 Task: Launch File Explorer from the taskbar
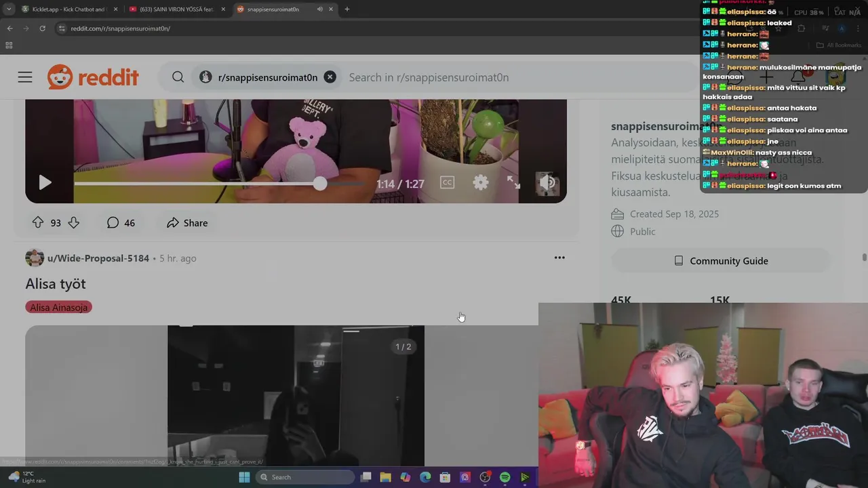coord(385,477)
